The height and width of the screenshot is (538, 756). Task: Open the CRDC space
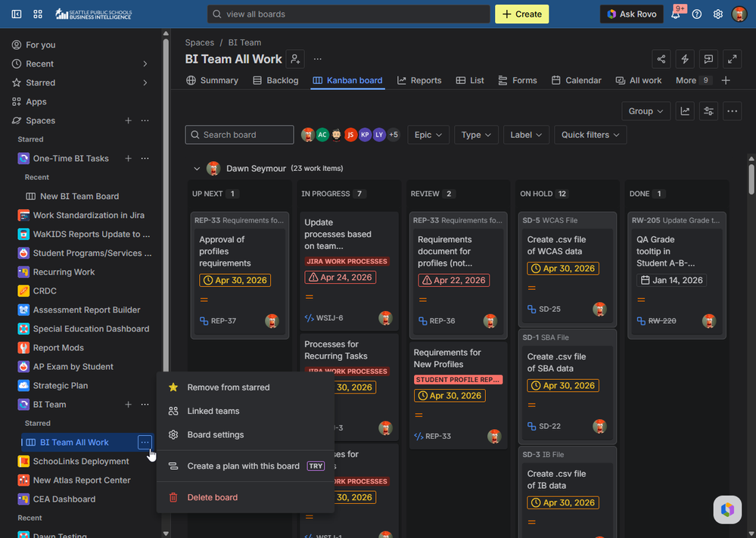coord(45,291)
